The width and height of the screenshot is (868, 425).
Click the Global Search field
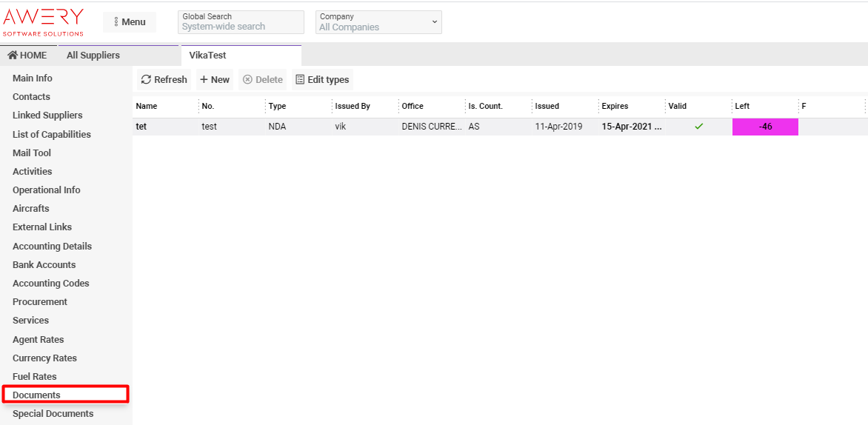point(241,27)
